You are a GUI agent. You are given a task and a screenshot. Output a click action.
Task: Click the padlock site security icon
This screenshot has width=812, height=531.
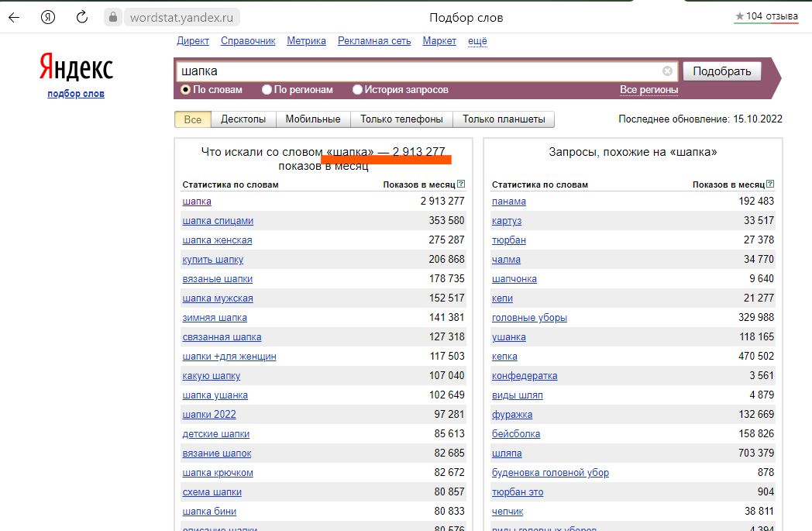click(x=112, y=17)
